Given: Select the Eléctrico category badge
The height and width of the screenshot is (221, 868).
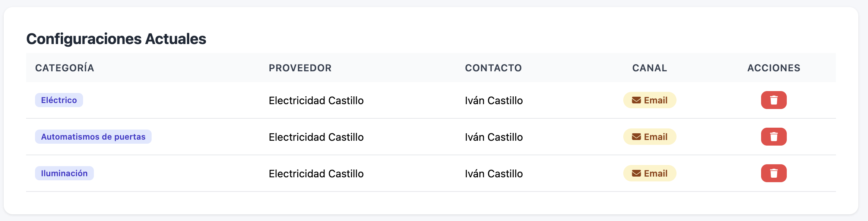Looking at the screenshot, I should click(x=58, y=100).
